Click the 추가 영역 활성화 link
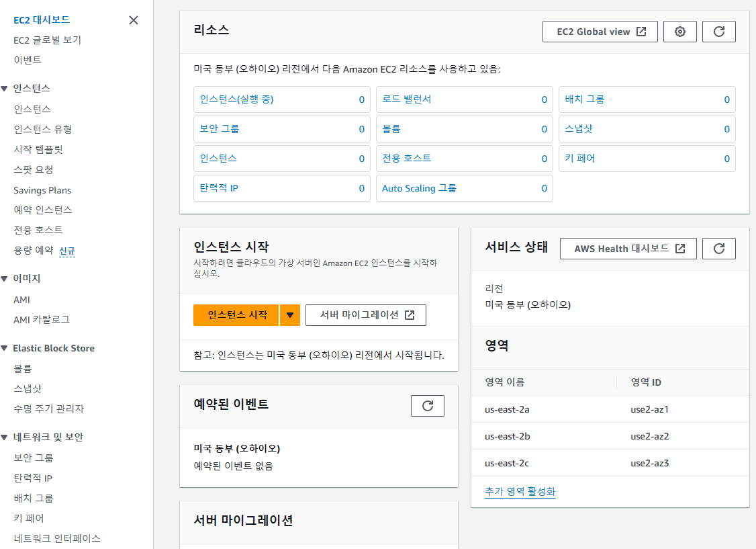Screen dimensions: 756x549 [x=520, y=491]
